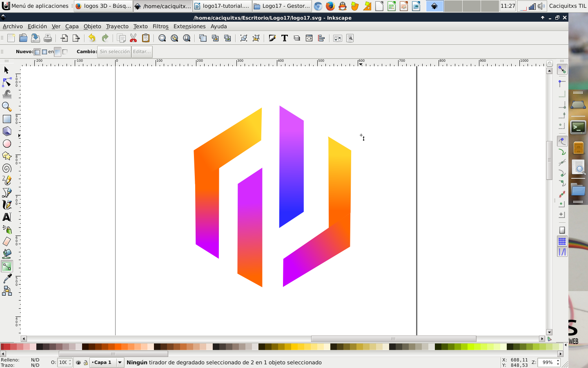Screen dimensions: 588x368
Task: Select the Zoom magnifier tool
Action: [7, 107]
